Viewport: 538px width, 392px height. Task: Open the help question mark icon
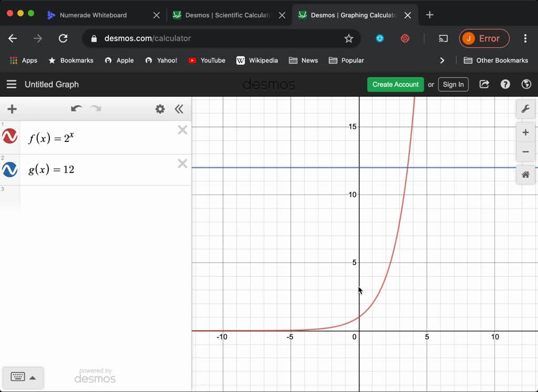pos(505,84)
